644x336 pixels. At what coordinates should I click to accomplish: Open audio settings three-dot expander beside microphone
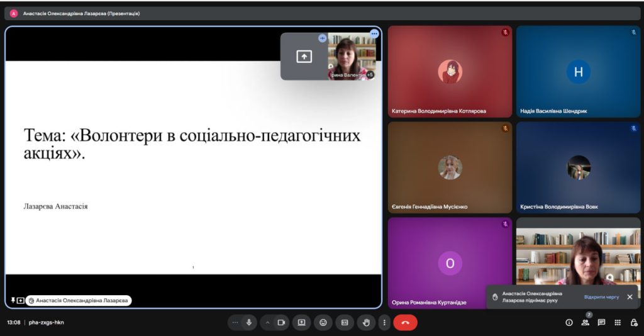point(235,322)
